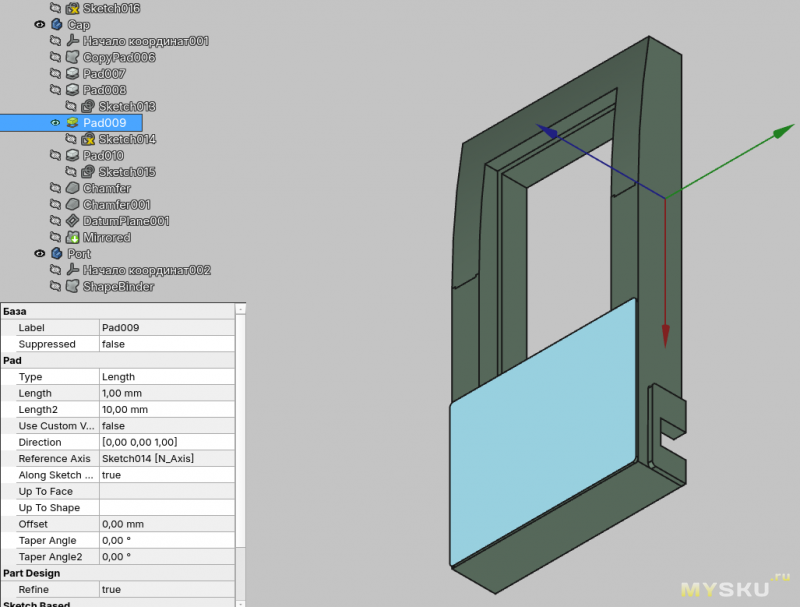Click the Length value field 1,00 mm
This screenshot has height=607, width=800.
point(168,393)
